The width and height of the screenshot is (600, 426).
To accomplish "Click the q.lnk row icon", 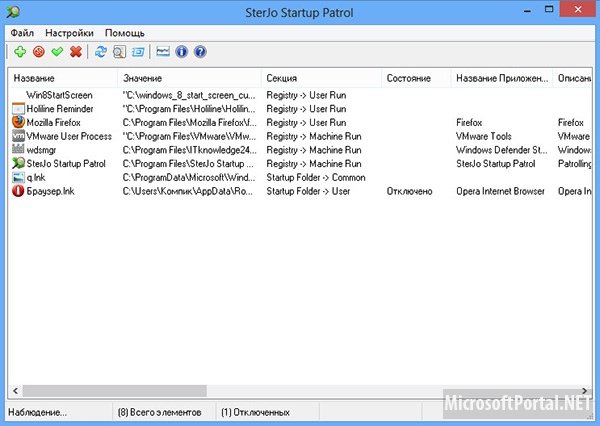I will (x=18, y=177).
